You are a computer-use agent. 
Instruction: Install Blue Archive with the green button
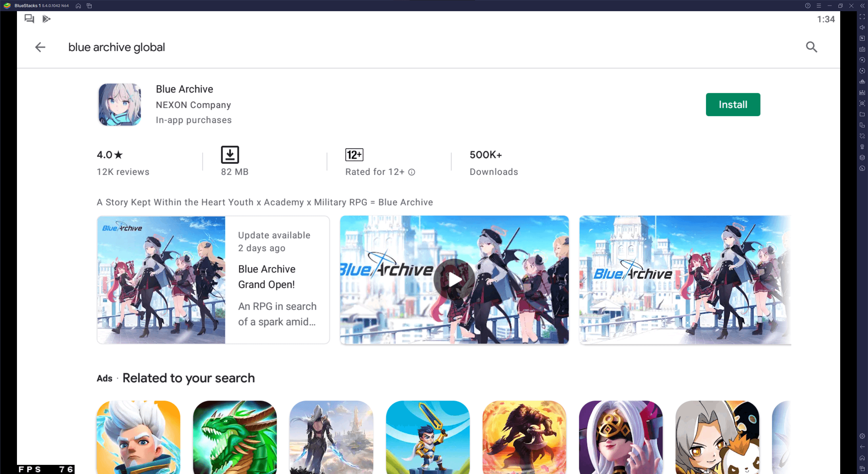733,104
